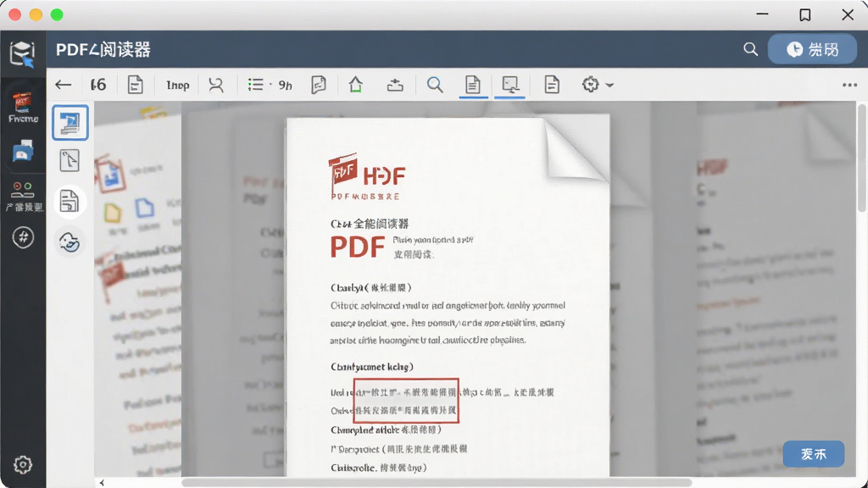Click the horizontal scrollbar at bottom

pyautogui.click(x=437, y=482)
